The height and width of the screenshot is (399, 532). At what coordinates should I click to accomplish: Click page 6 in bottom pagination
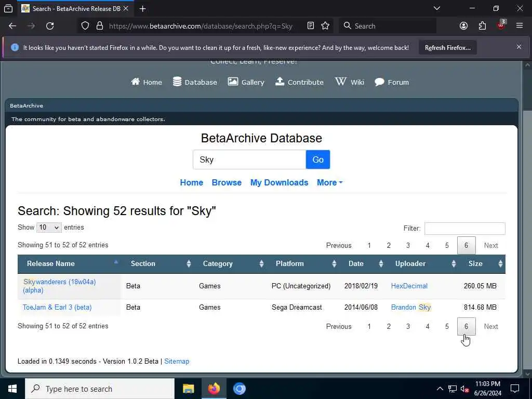click(466, 326)
